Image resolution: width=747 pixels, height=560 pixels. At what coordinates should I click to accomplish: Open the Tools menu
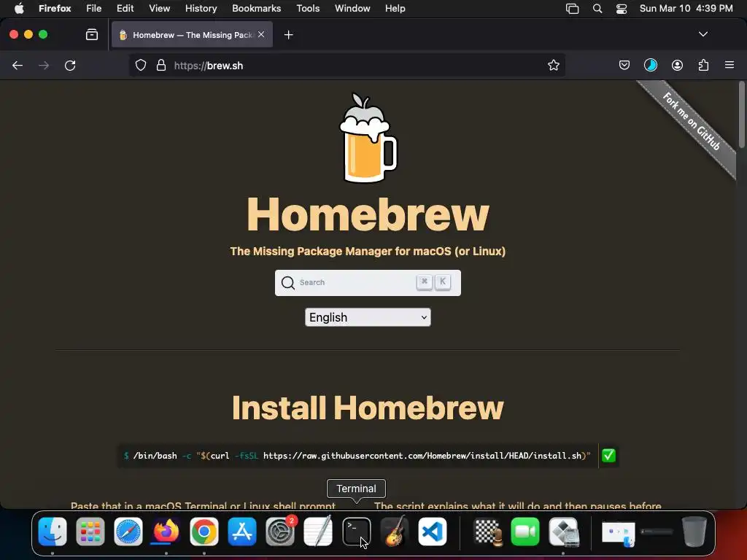(308, 9)
